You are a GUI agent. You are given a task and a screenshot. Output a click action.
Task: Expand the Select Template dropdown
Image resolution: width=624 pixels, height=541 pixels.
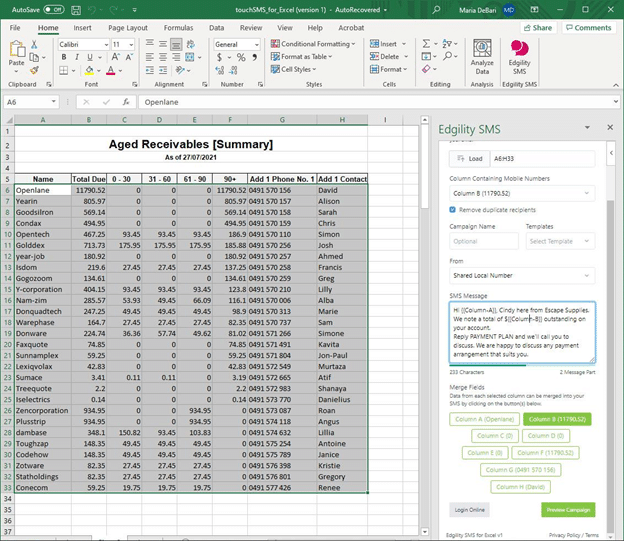(559, 241)
